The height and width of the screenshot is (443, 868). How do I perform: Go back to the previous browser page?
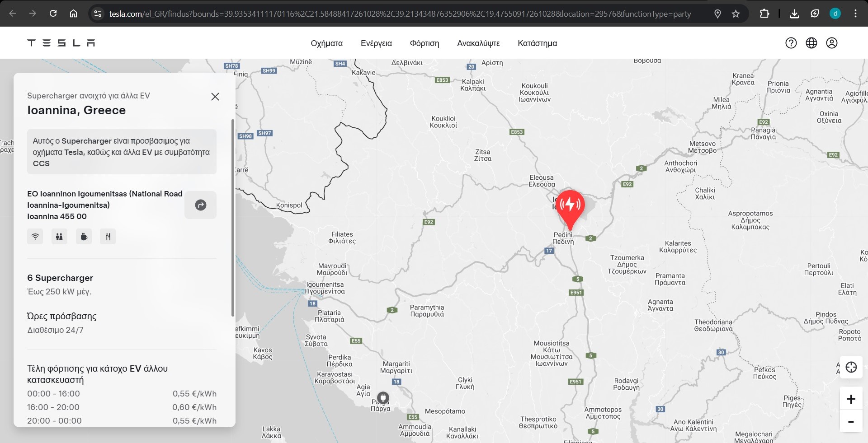click(13, 14)
